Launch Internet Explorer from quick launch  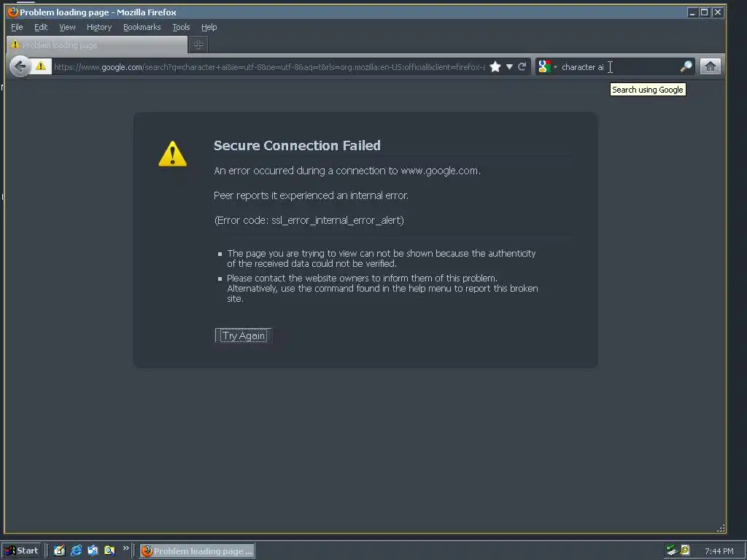76,551
